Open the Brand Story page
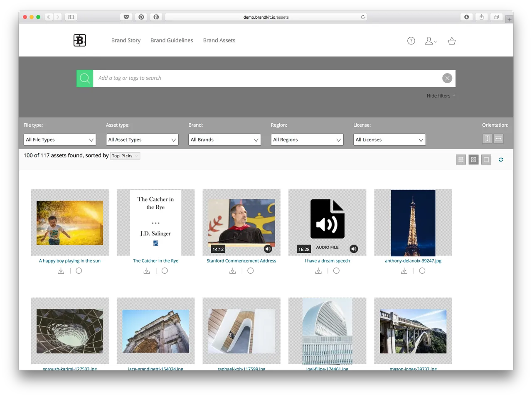 [126, 40]
